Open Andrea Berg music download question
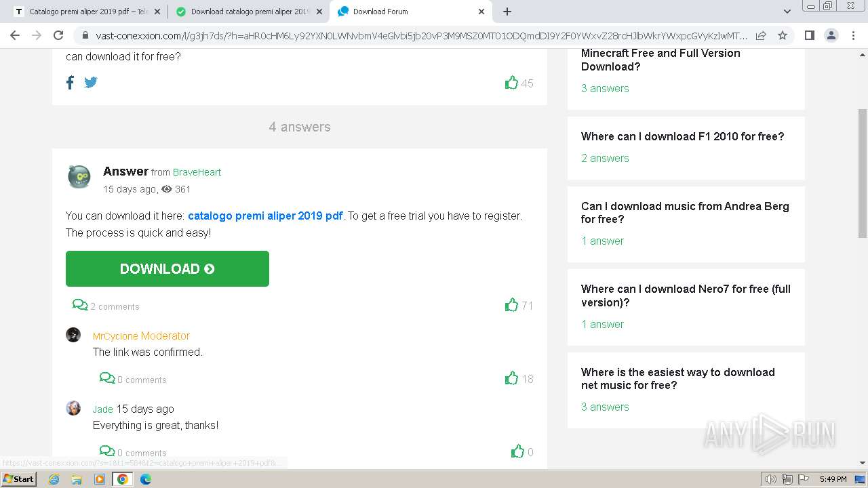 [x=685, y=212]
